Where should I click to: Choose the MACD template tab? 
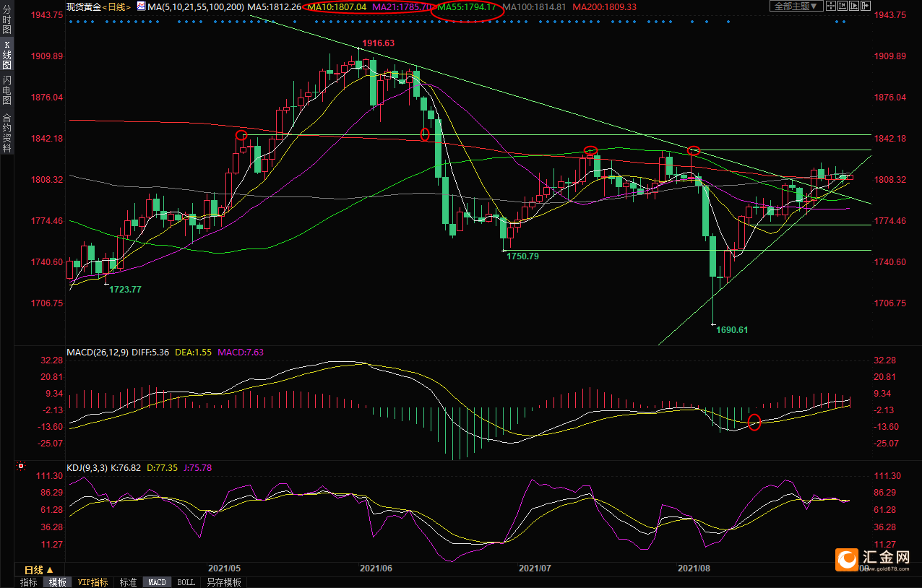pos(157,582)
